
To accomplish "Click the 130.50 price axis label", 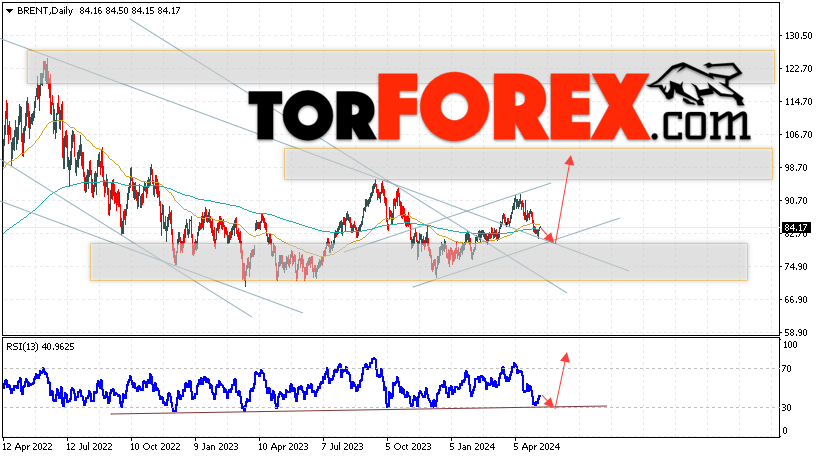I will point(799,36).
